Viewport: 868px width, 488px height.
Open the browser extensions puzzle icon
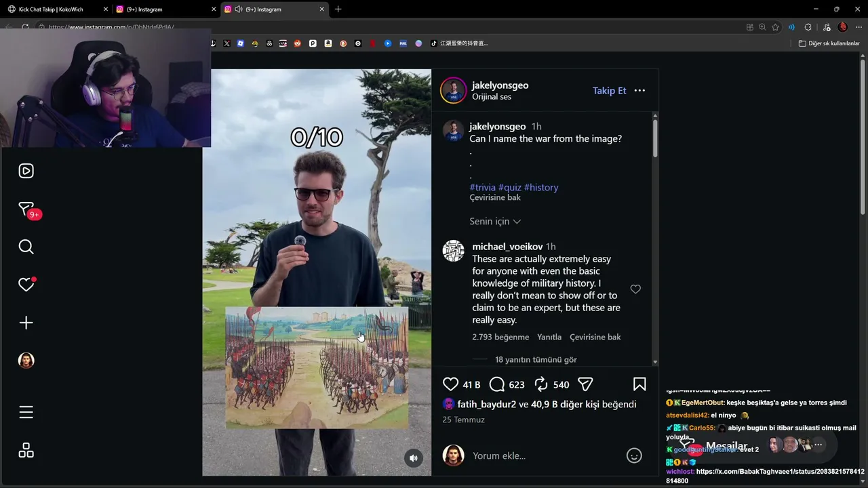pos(808,27)
